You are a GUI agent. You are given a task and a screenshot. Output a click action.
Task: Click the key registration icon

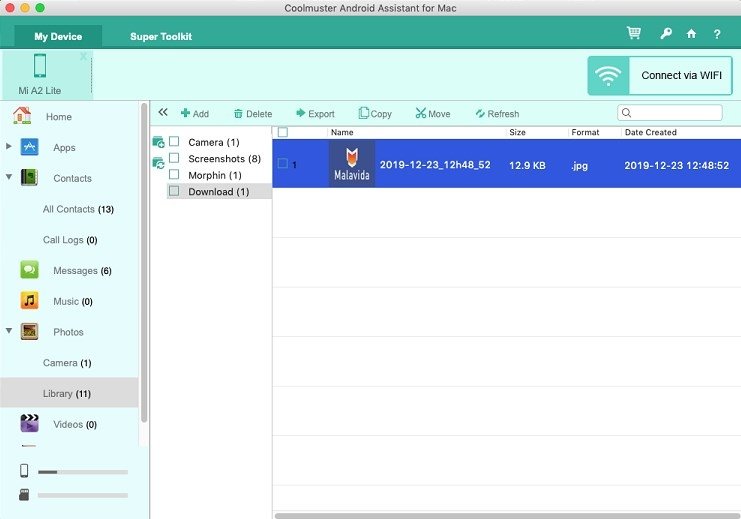coord(666,33)
